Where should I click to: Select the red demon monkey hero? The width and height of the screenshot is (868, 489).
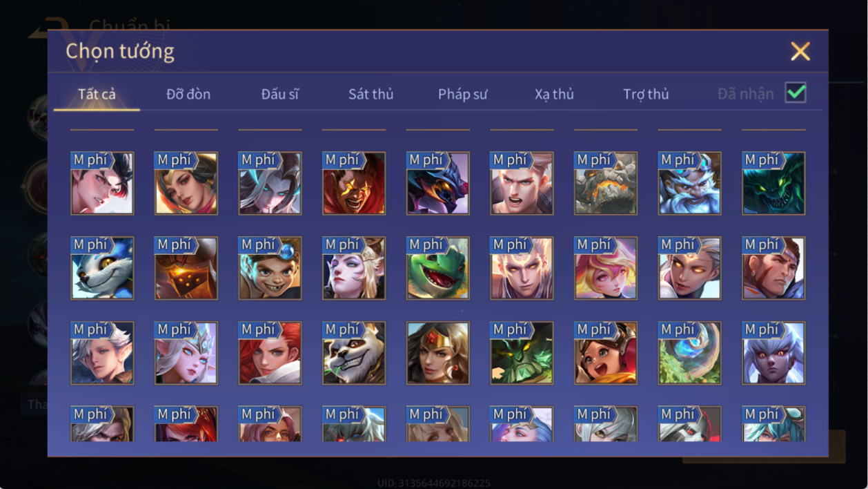click(354, 183)
